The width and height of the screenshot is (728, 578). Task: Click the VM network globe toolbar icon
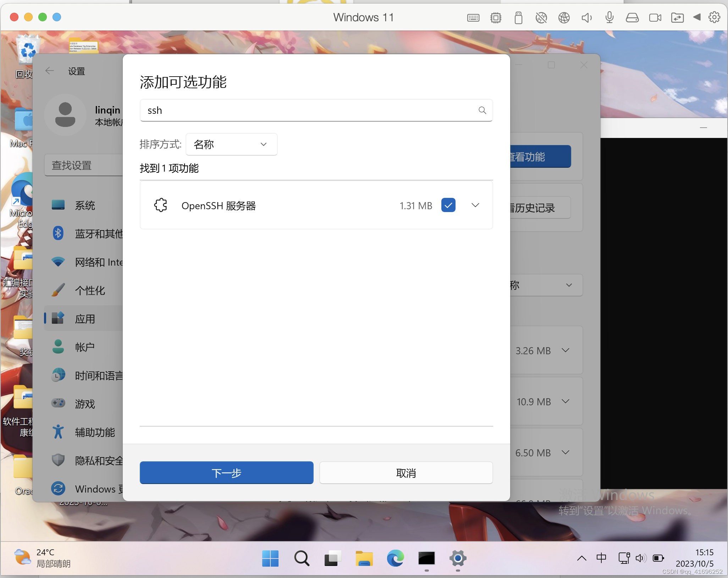(x=564, y=17)
